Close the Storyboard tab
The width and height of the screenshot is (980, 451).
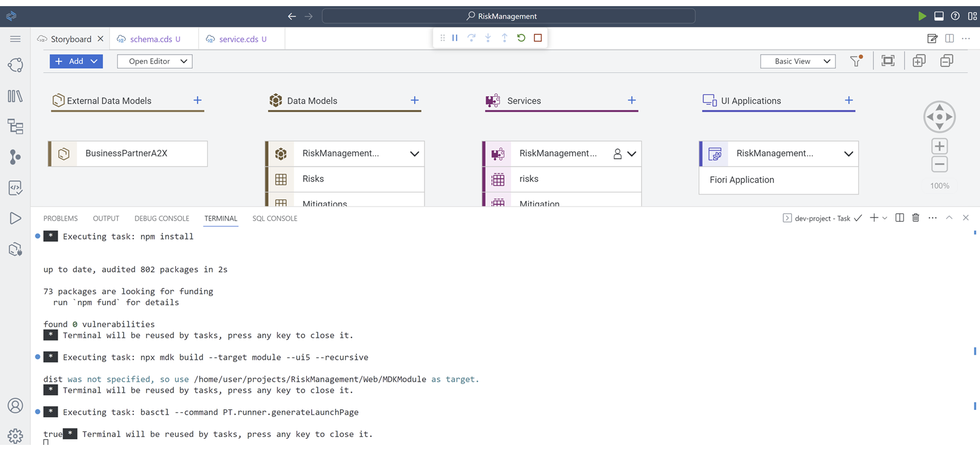(x=100, y=39)
